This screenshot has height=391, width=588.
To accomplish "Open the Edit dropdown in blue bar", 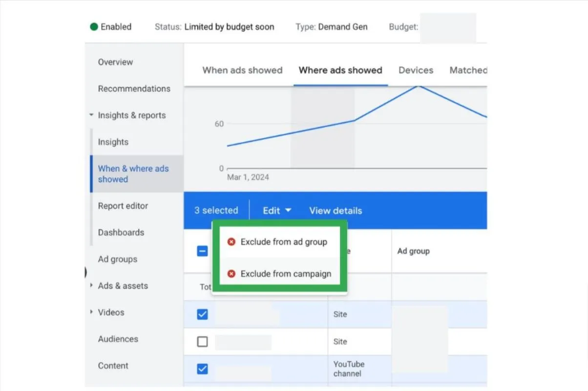I will tap(277, 211).
